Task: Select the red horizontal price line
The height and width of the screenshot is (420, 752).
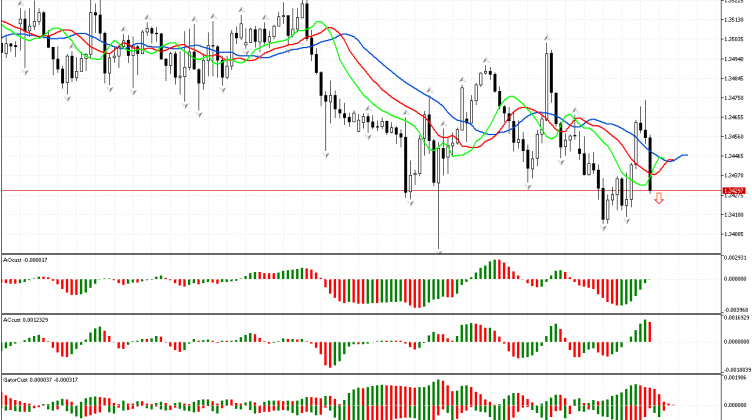Action: (x=300, y=190)
